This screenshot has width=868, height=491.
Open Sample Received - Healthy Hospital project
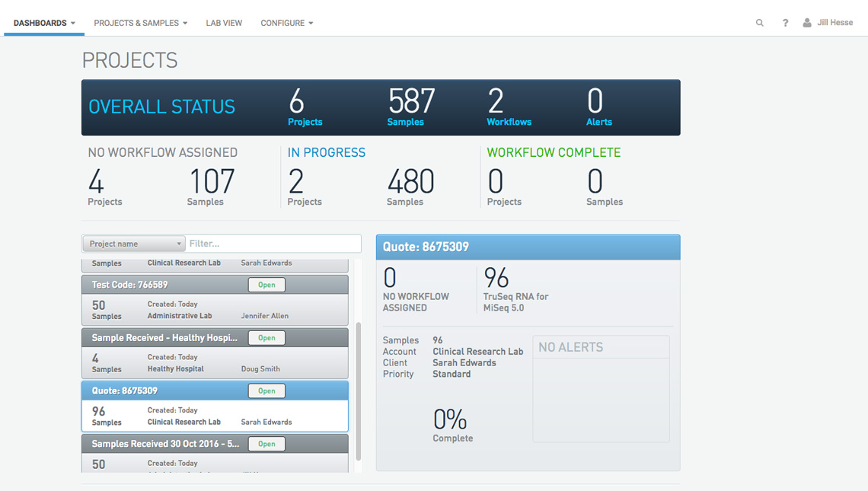[266, 338]
